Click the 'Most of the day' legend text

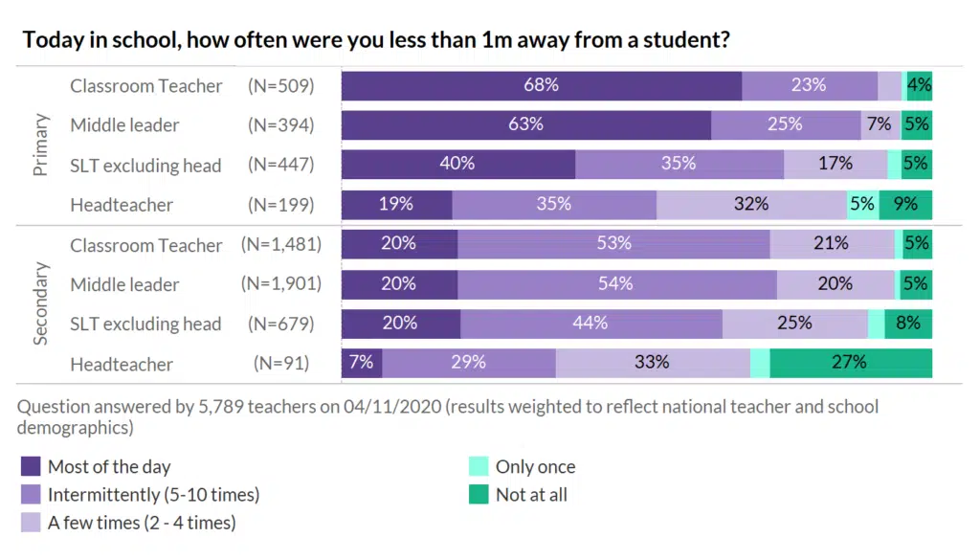(x=109, y=467)
